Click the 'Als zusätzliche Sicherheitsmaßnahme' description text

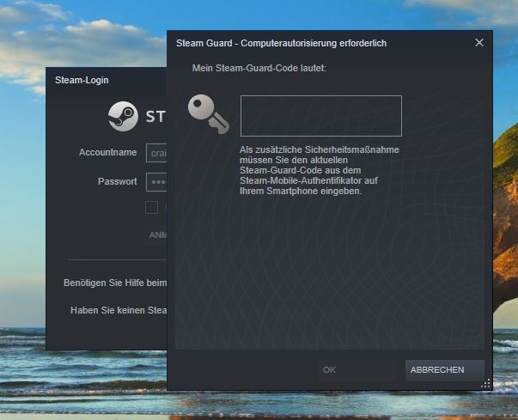tap(319, 170)
